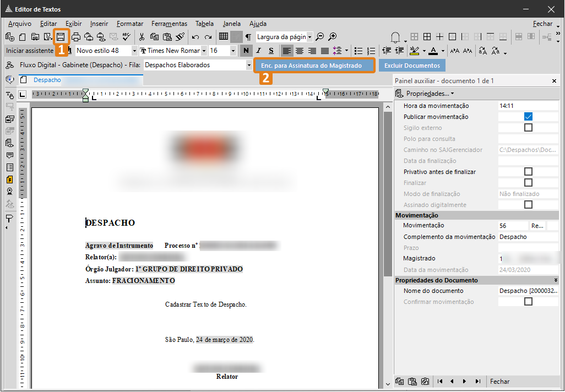Open the Arquivo menu
The width and height of the screenshot is (565, 392).
pyautogui.click(x=20, y=24)
